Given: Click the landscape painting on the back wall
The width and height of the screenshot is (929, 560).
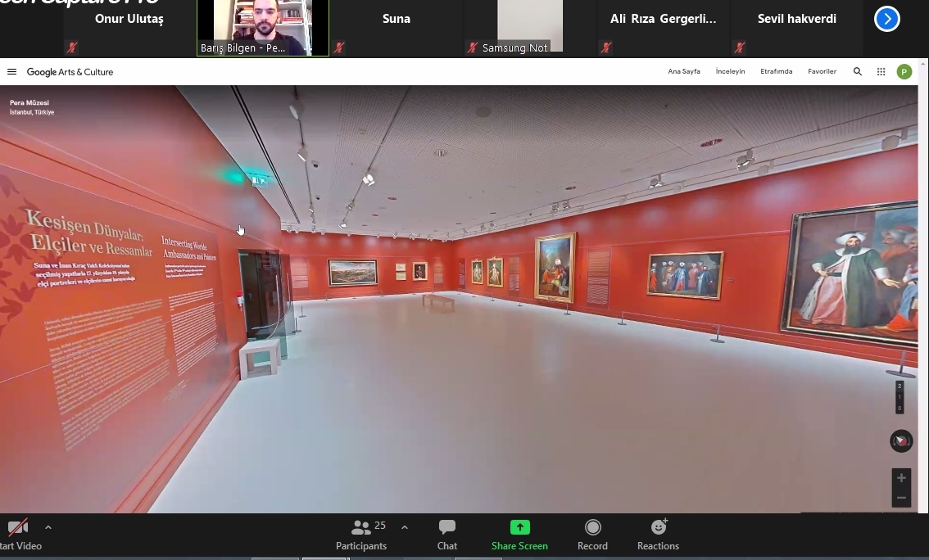Looking at the screenshot, I should [x=352, y=273].
